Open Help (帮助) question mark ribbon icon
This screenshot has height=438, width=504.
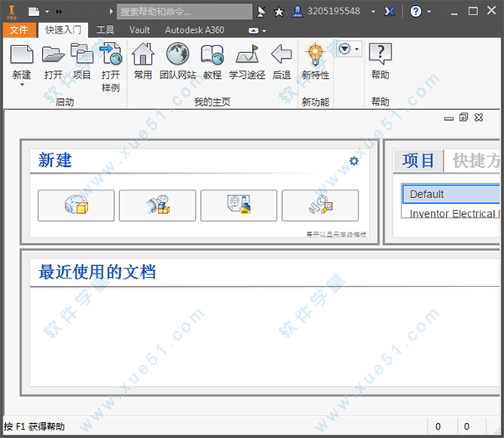(381, 54)
